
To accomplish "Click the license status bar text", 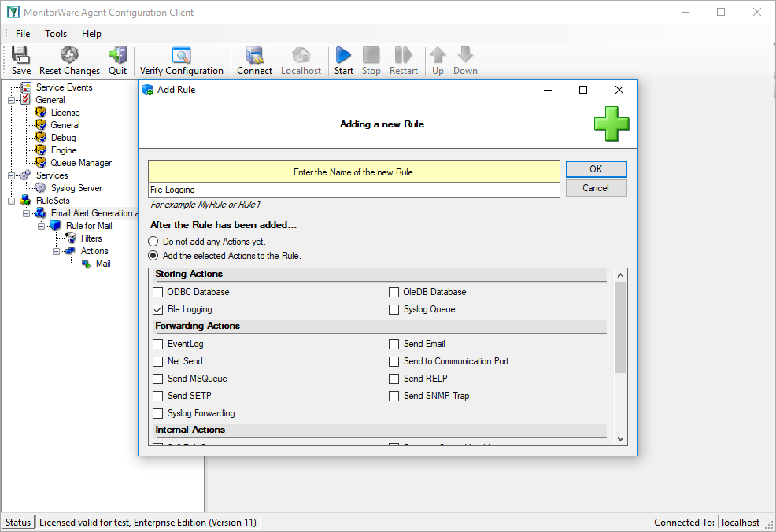I will point(147,523).
